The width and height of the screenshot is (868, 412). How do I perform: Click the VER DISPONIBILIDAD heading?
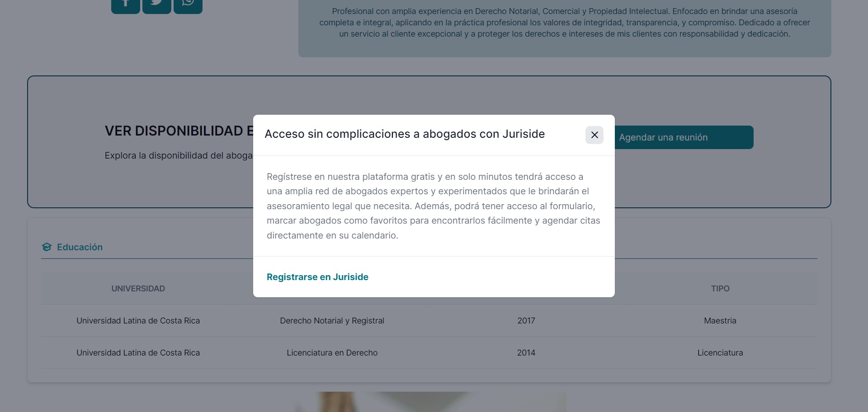tap(179, 131)
